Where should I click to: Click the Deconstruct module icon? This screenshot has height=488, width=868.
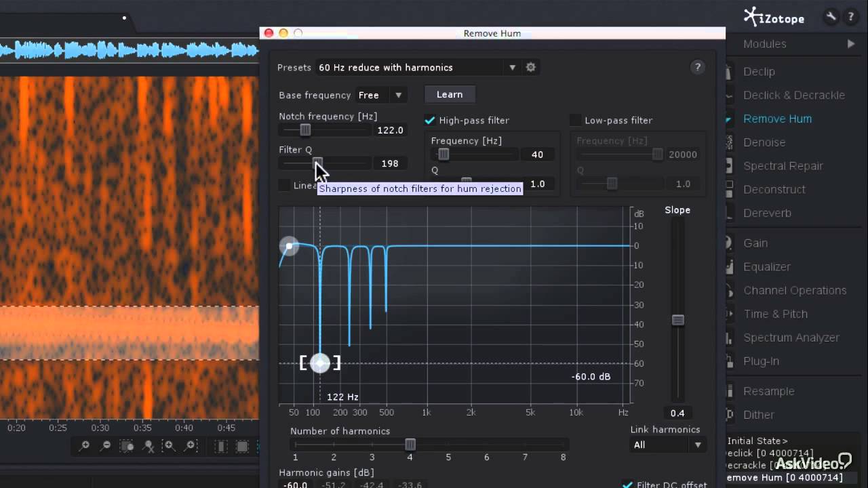click(x=730, y=189)
